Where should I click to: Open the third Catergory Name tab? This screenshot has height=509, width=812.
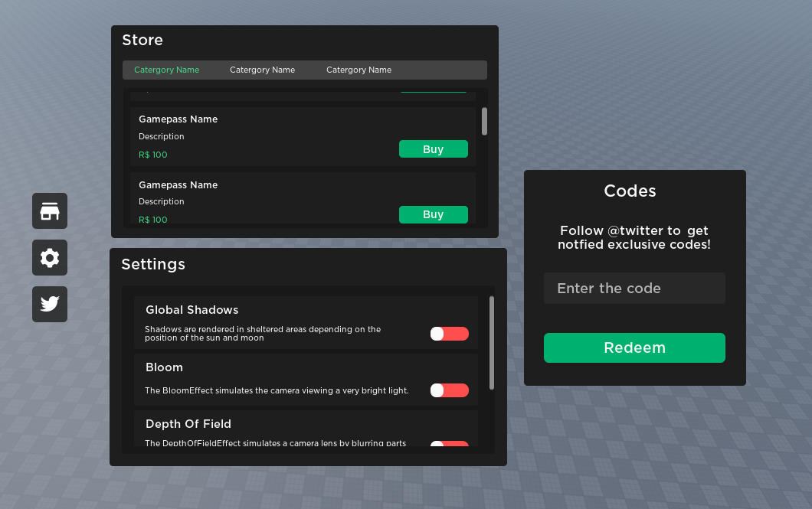[359, 70]
